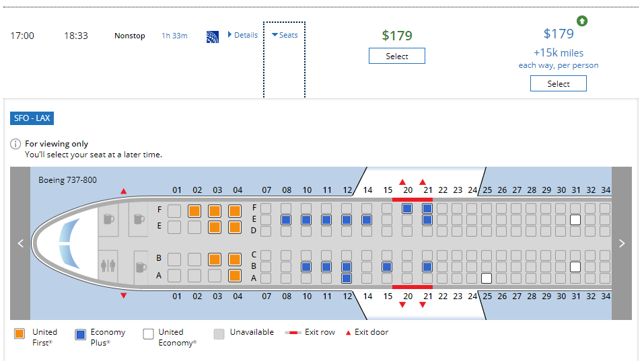
Task: Select United First seat 02F
Action: click(194, 211)
